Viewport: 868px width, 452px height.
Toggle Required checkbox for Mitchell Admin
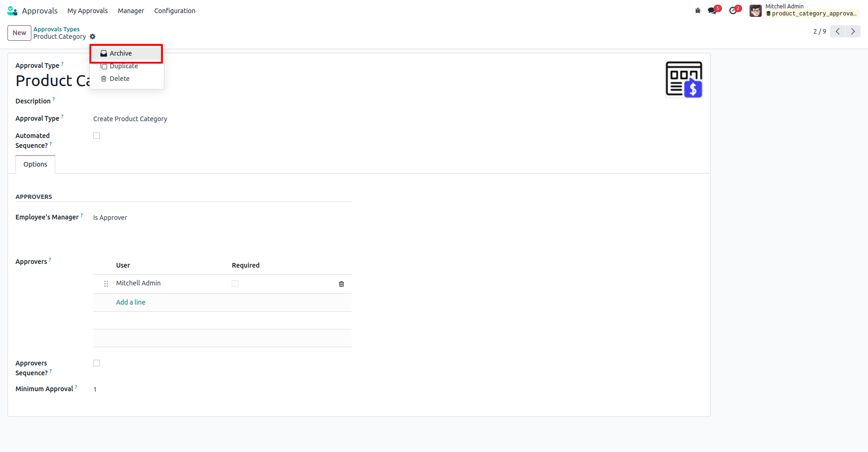235,284
